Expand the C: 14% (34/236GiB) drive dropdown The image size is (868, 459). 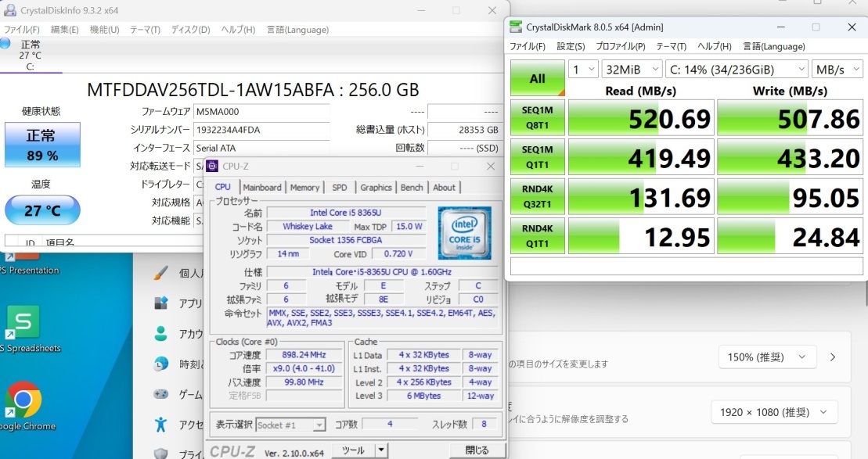coord(737,69)
